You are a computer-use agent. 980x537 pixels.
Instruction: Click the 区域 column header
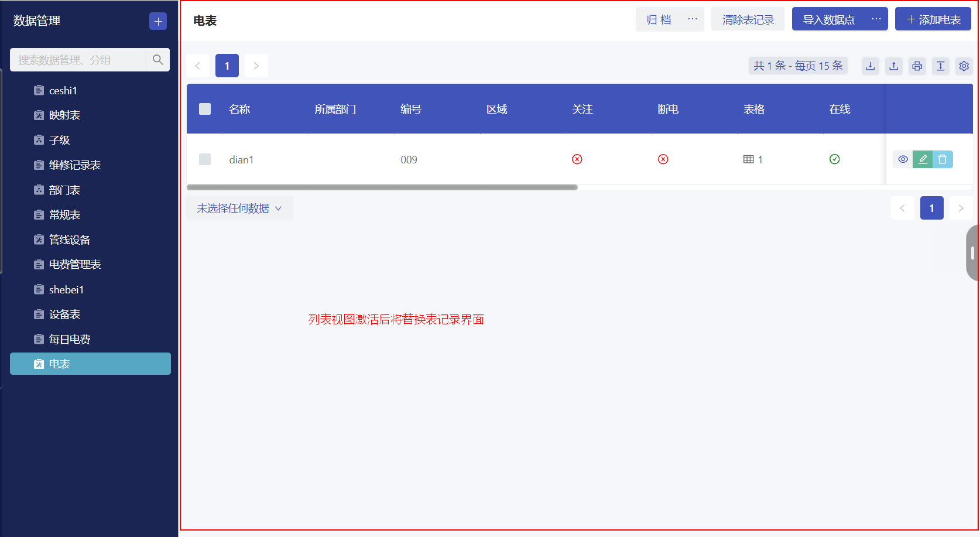497,109
